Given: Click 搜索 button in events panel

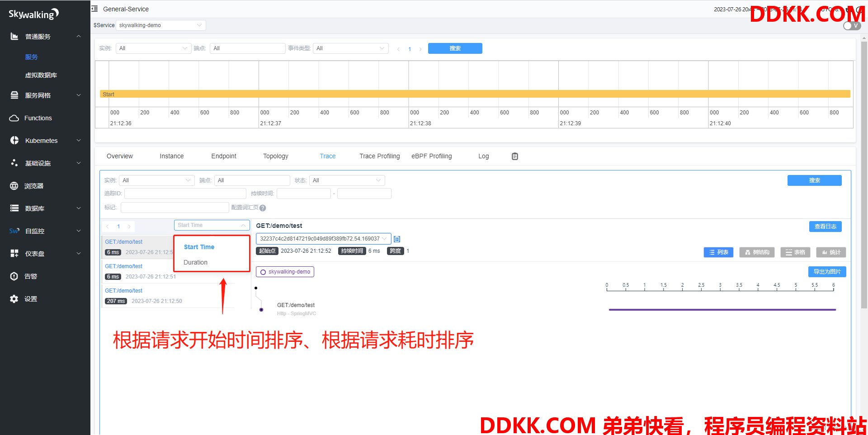Looking at the screenshot, I should tap(455, 48).
